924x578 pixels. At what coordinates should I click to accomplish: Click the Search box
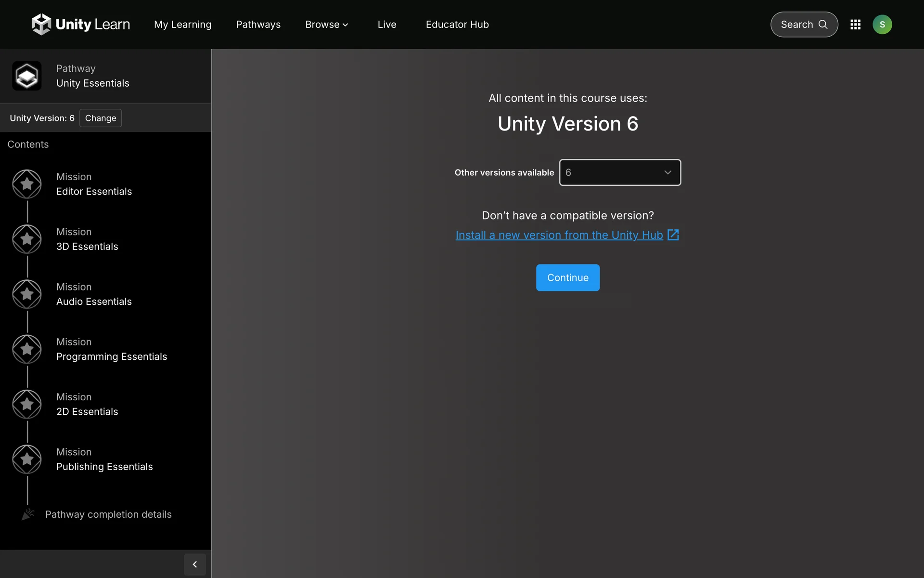coord(804,25)
